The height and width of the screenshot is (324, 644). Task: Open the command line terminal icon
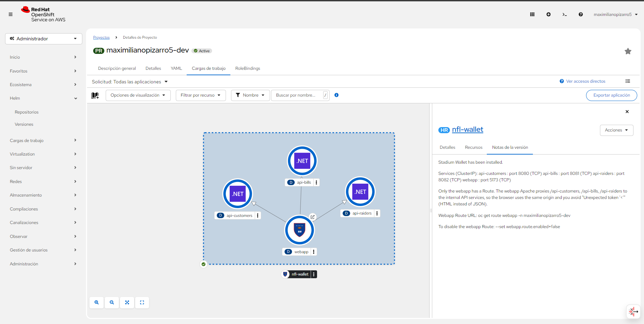(564, 14)
